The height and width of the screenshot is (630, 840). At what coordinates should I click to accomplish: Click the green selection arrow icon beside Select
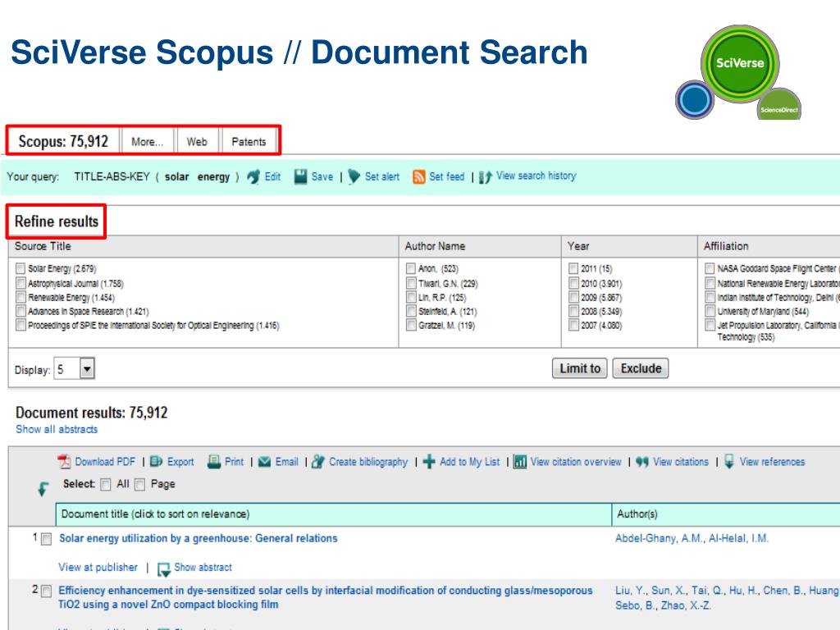[x=43, y=489]
